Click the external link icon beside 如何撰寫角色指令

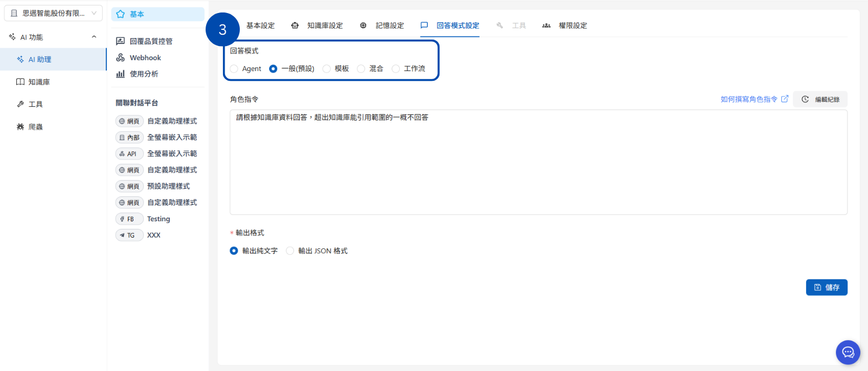coord(784,99)
